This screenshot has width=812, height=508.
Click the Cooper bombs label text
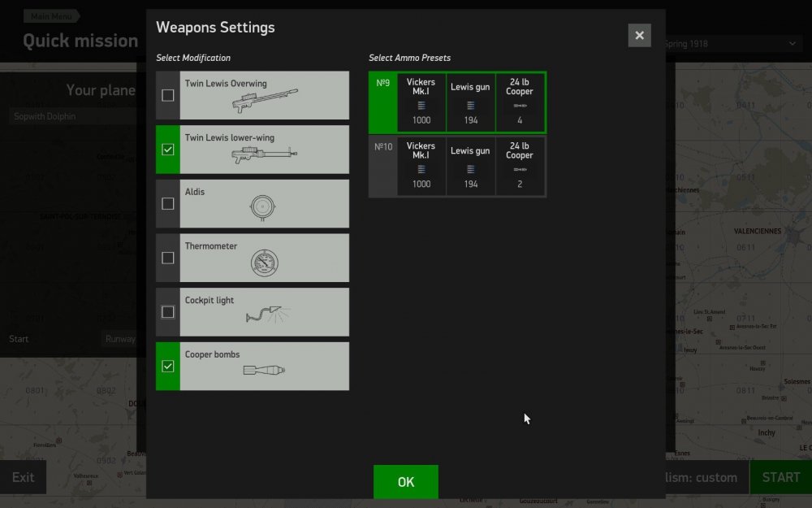point(212,354)
